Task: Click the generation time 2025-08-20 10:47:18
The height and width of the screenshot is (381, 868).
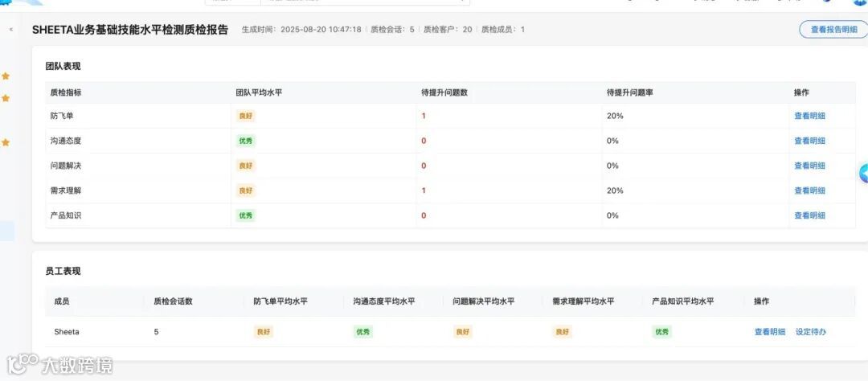Action: 321,30
